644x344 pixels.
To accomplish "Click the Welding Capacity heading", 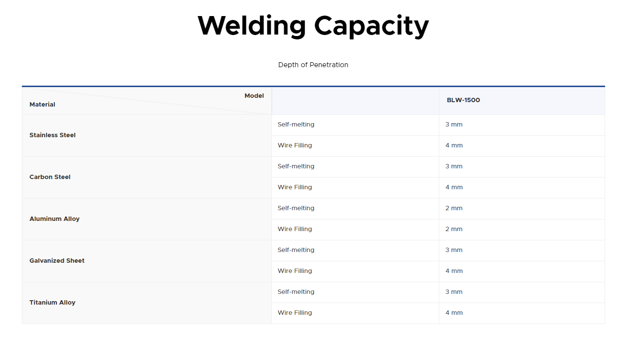I will click(313, 25).
